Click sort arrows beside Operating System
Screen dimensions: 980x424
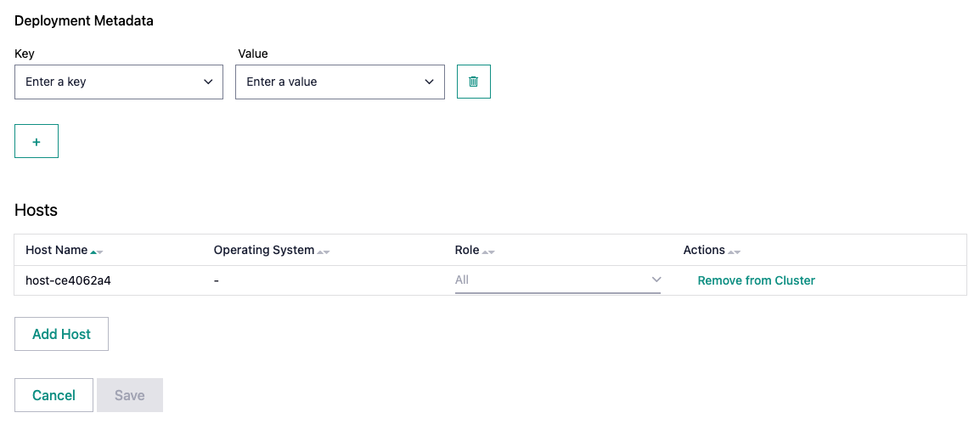(x=323, y=252)
